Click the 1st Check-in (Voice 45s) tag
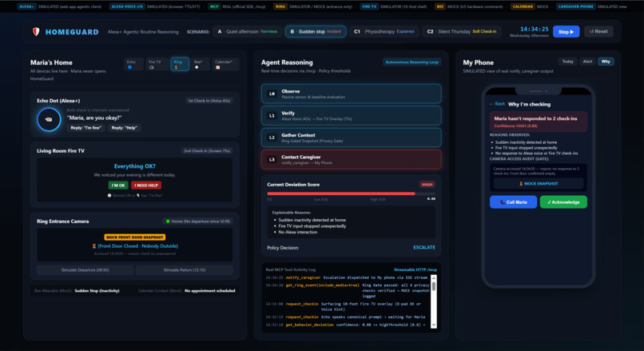The width and height of the screenshot is (644, 351). point(209,101)
